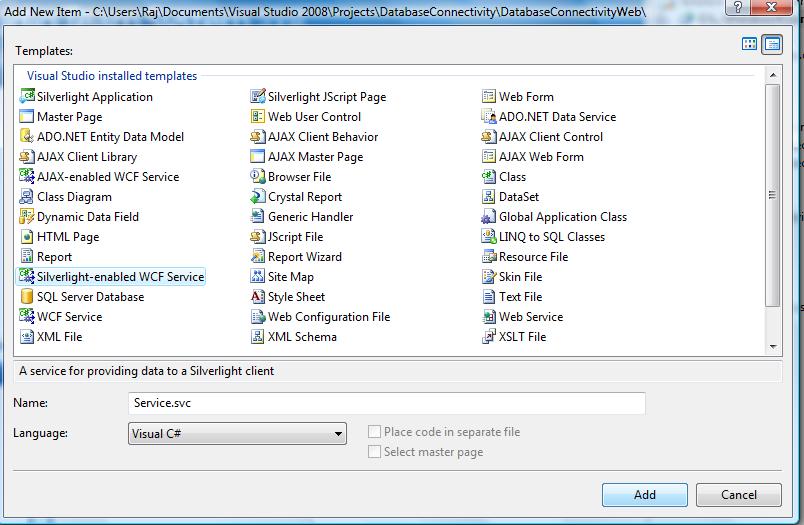804x525 pixels.
Task: Click the 'XSLT File' label text
Action: pos(522,337)
